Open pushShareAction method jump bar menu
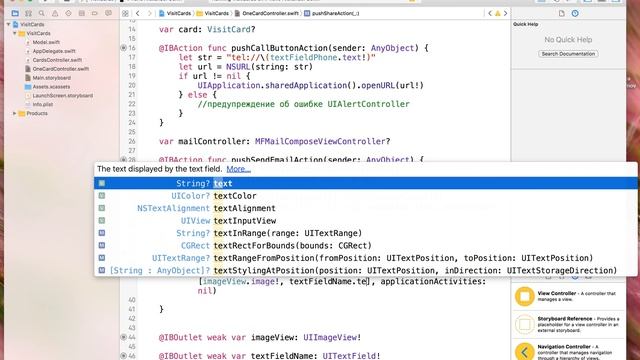 [332, 13]
